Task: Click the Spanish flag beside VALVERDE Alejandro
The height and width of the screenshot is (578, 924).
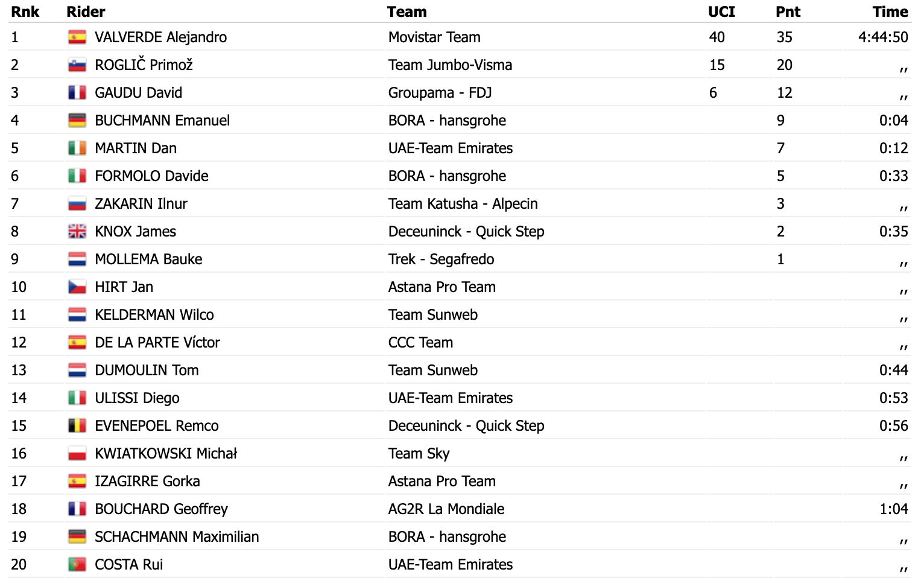Action: coord(77,37)
